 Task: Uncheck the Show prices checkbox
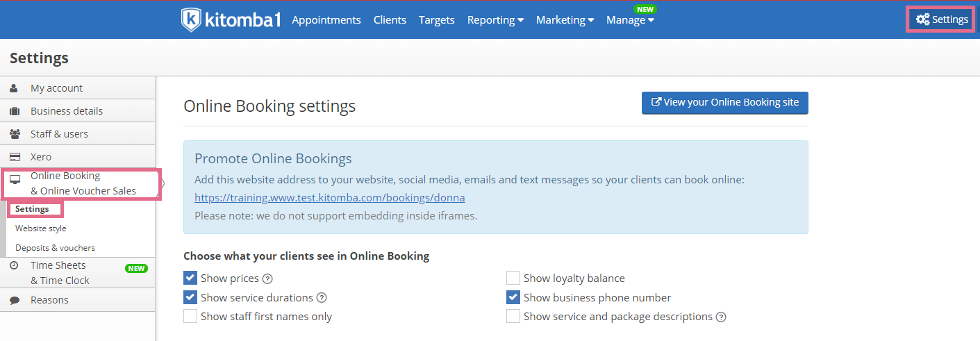190,278
